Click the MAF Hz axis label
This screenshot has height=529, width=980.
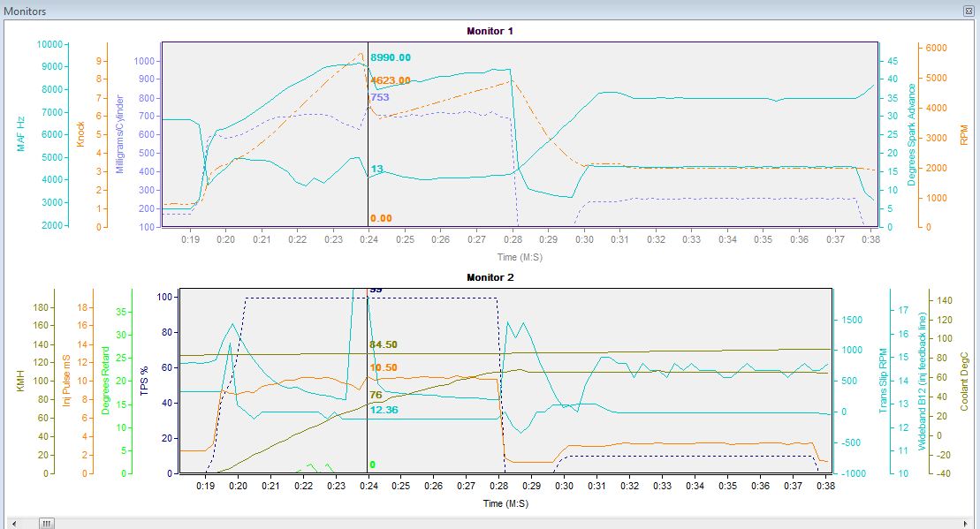tap(21, 133)
